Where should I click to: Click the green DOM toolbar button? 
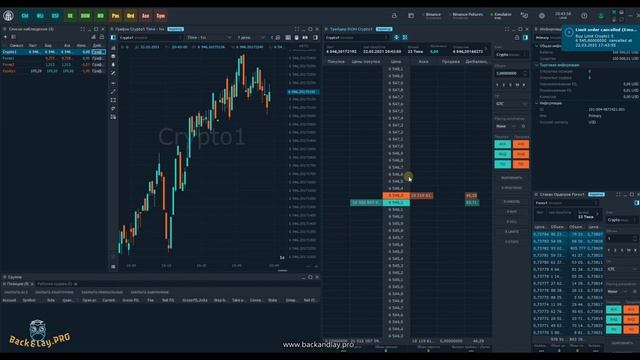point(85,16)
